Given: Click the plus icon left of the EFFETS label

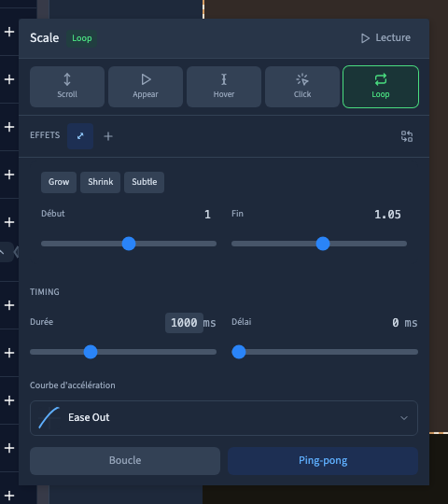Looking at the screenshot, I should [9, 127].
